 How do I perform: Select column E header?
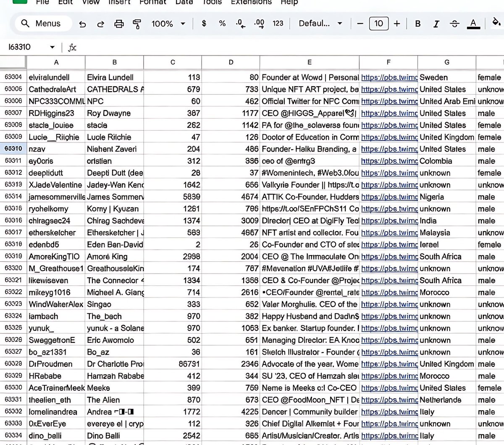pos(310,62)
